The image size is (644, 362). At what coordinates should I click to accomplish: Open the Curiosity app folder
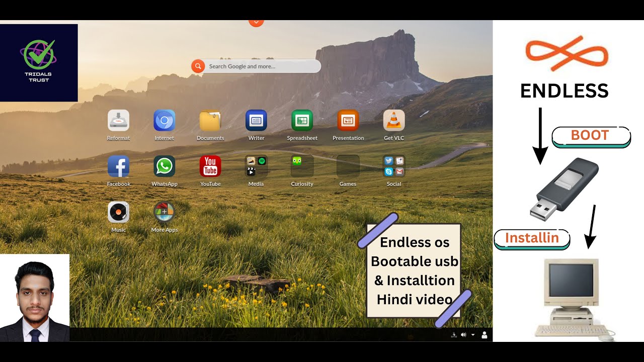coord(302,166)
